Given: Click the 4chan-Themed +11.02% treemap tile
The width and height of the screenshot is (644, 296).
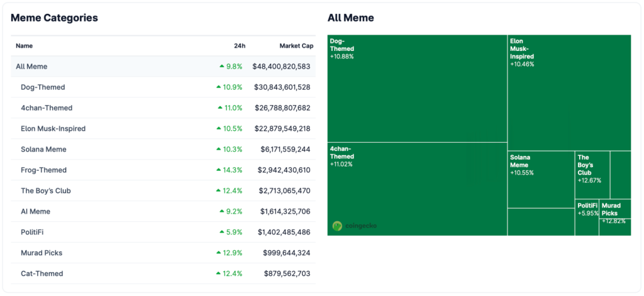Looking at the screenshot, I should click(x=417, y=189).
